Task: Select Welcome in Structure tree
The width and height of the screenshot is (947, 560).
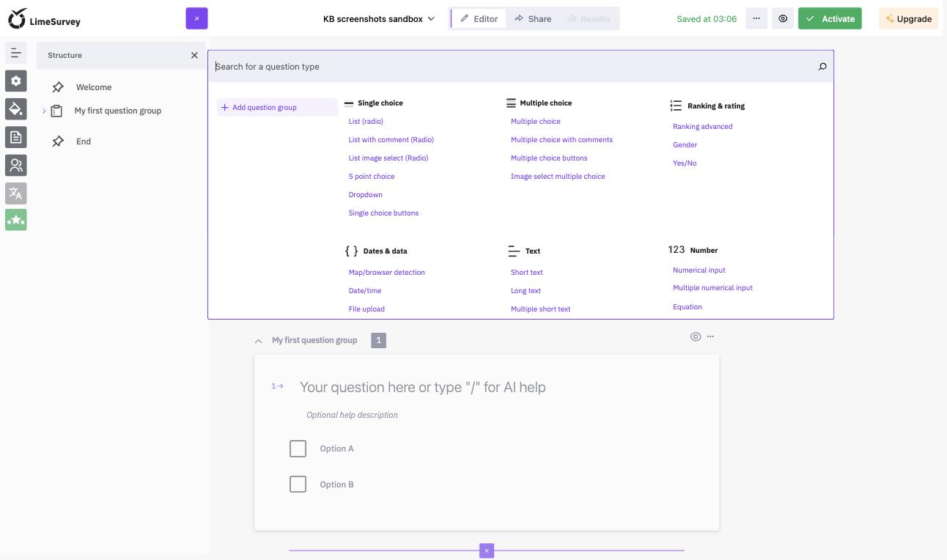Action: pos(94,87)
